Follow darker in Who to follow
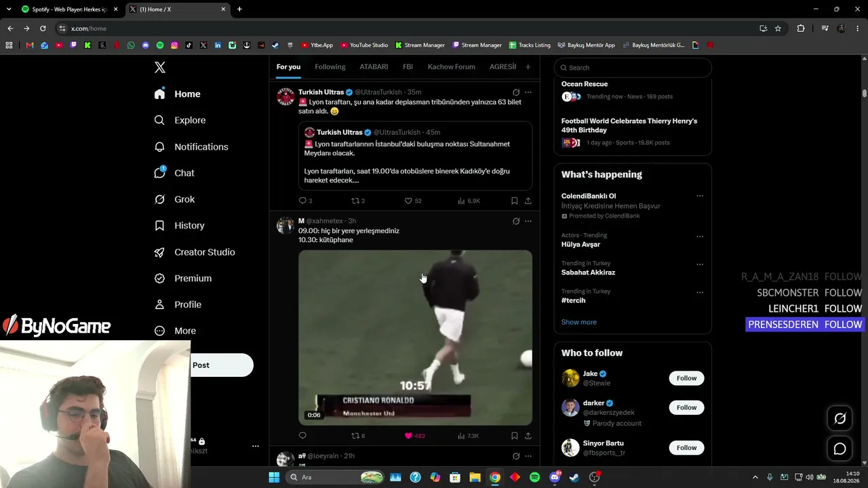 click(686, 407)
